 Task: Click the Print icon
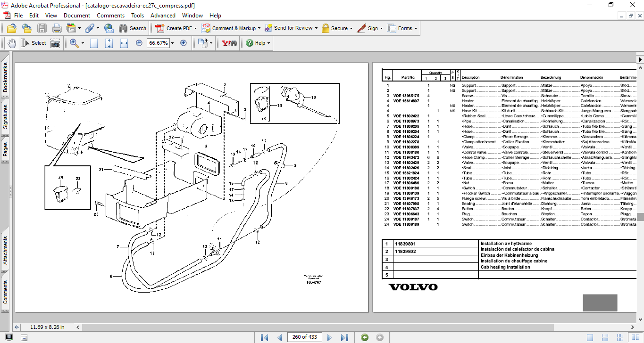[57, 28]
